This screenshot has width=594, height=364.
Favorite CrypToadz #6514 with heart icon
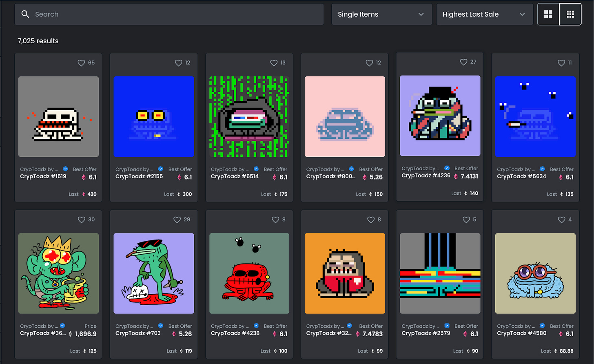[274, 63]
